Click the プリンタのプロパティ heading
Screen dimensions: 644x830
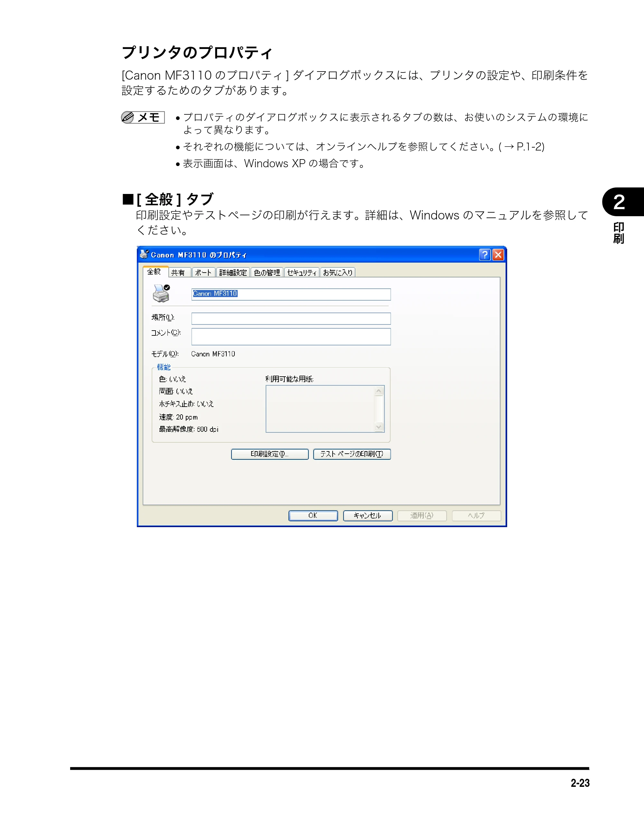click(x=197, y=53)
